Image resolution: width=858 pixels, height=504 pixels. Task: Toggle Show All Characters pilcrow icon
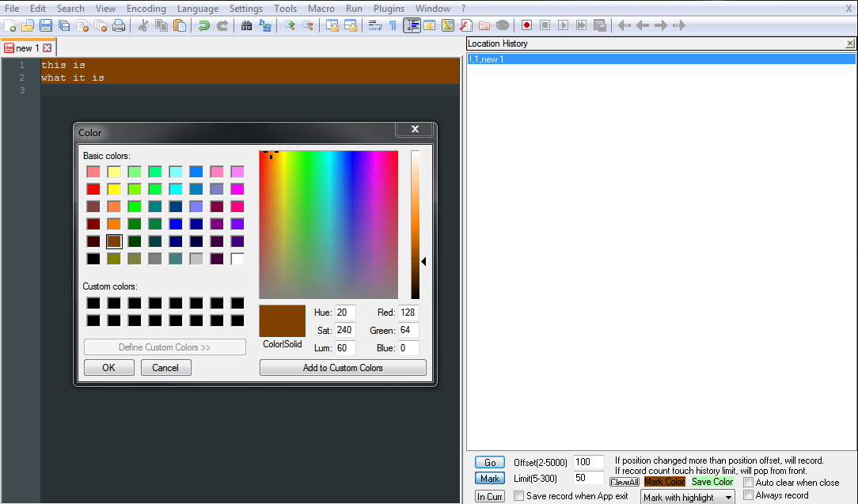(393, 25)
